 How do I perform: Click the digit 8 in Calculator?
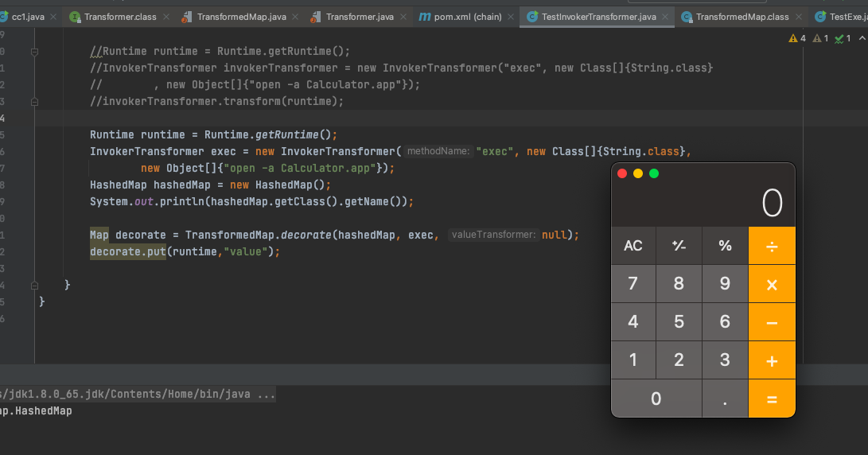(679, 284)
